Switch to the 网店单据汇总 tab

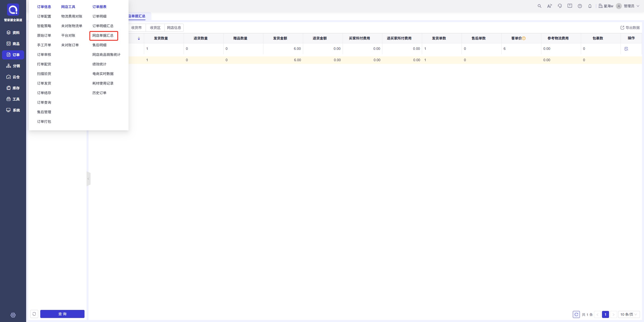(137, 16)
